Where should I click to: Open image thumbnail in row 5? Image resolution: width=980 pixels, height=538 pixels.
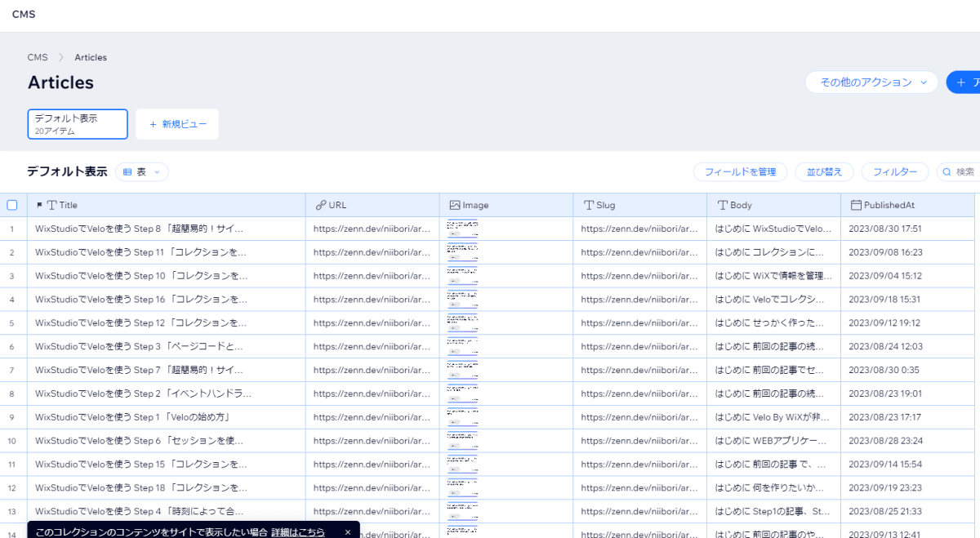click(463, 323)
